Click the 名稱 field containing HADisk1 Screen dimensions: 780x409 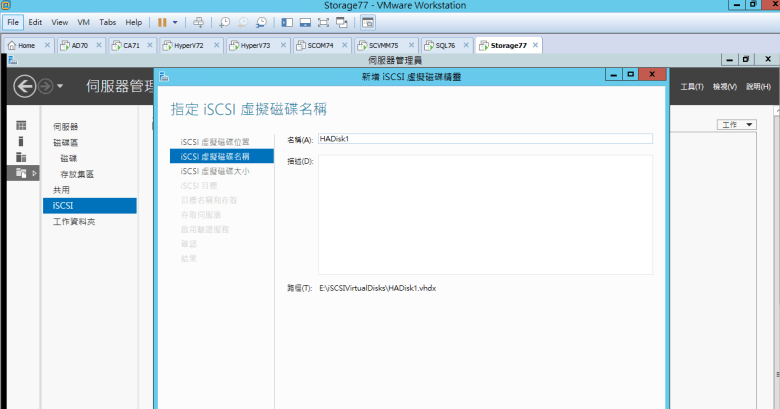point(484,139)
